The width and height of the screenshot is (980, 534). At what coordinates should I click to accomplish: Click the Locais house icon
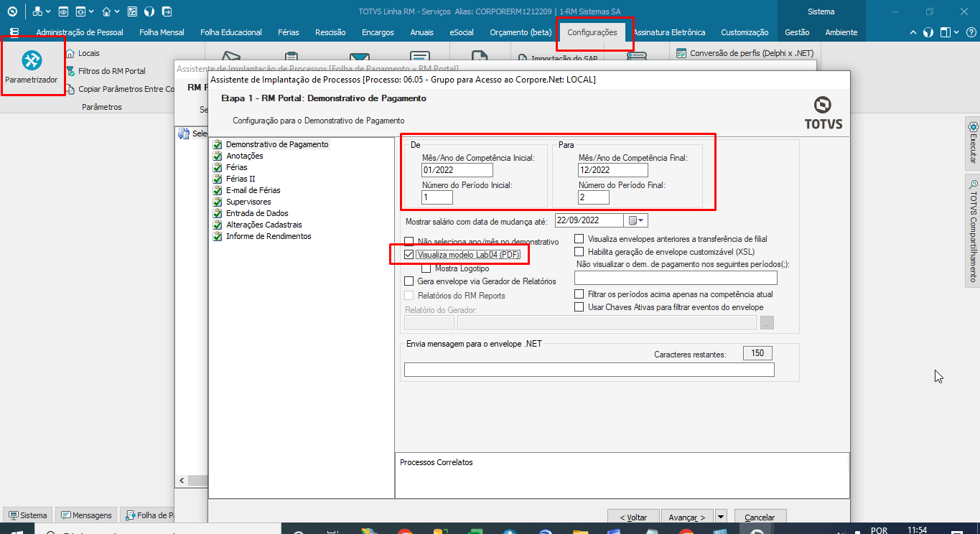click(x=70, y=53)
